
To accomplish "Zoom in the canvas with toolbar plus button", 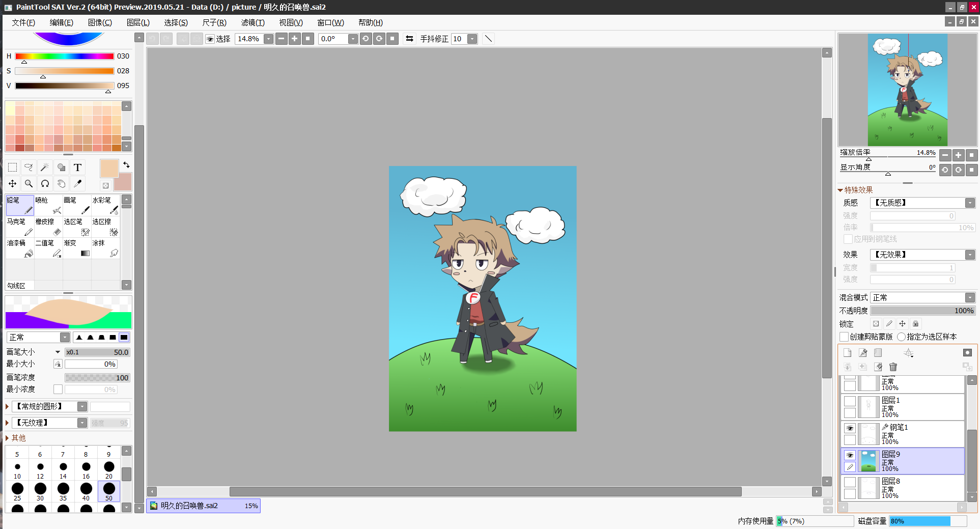I will tap(295, 39).
